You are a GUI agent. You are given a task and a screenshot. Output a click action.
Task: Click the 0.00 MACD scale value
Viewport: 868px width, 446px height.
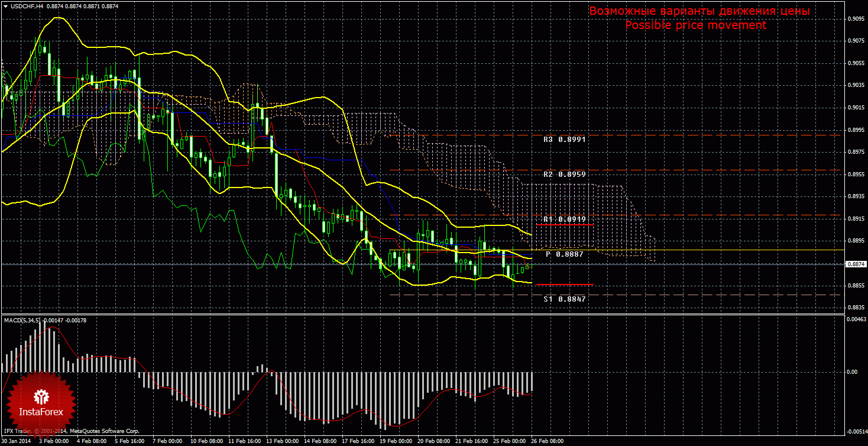[x=852, y=372]
